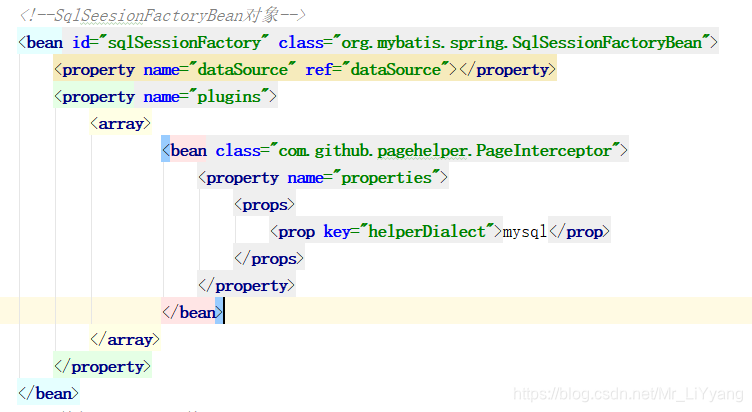Click the closing property tag under props
This screenshot has width=752, height=412.
(x=247, y=286)
